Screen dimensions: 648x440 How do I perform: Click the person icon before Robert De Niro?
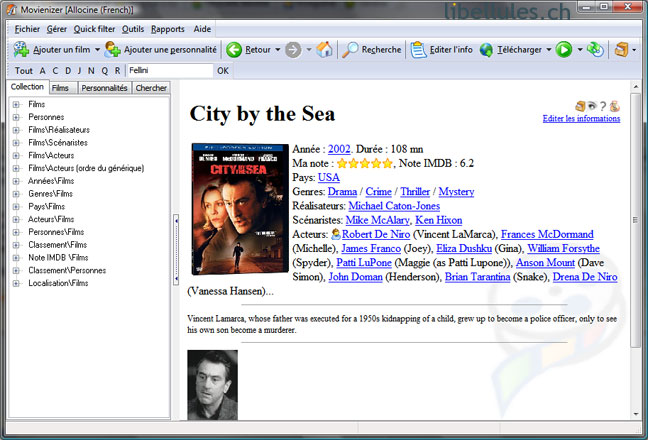(336, 234)
